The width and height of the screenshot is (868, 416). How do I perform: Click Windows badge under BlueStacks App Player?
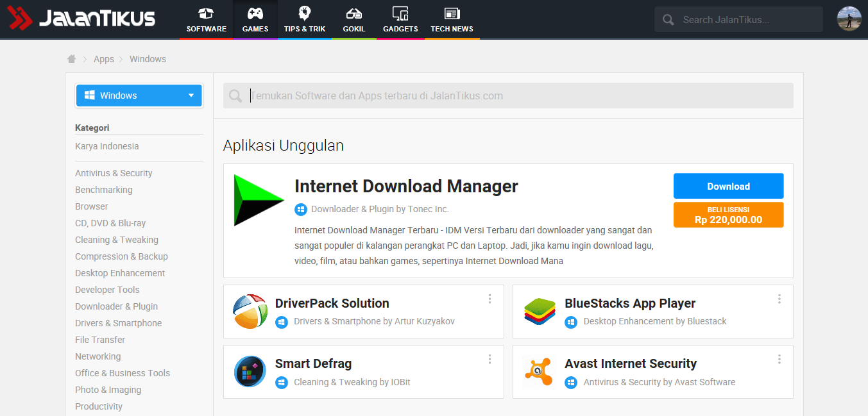(571, 322)
